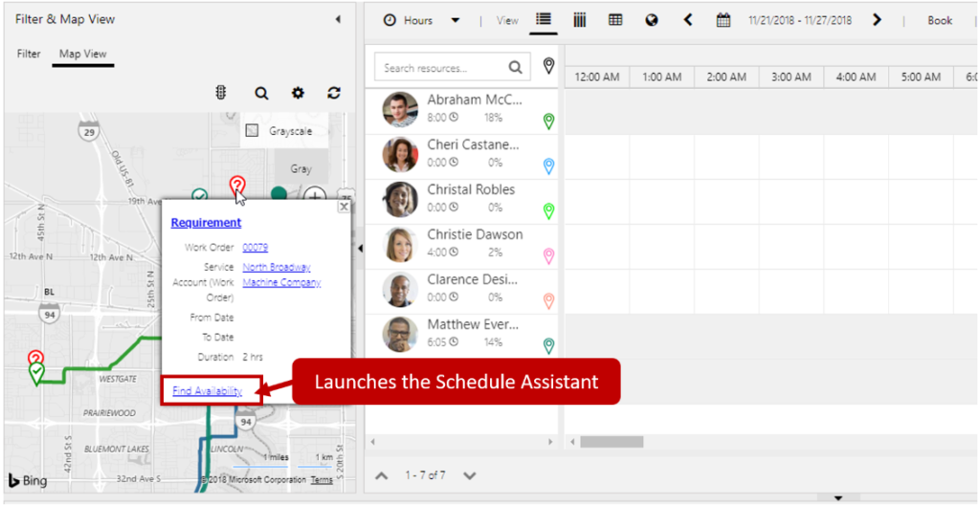Collapse the Filter & Map View panel
The image size is (980, 506).
pos(337,19)
